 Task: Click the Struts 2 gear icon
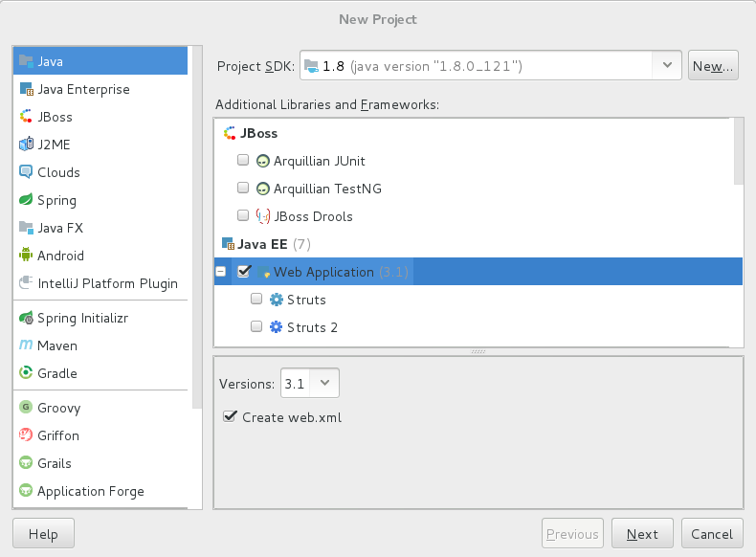coord(277,327)
